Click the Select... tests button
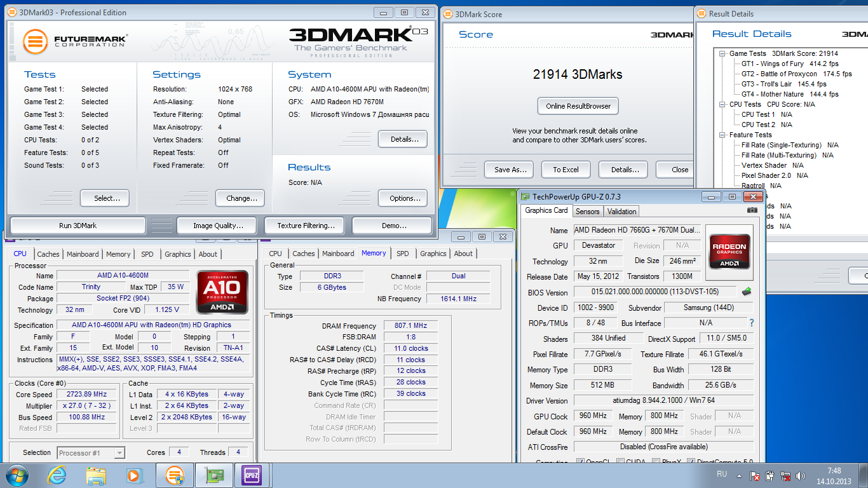868x488 pixels. [x=105, y=198]
